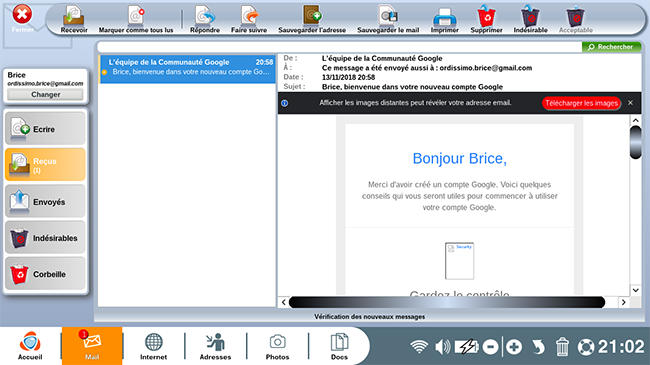This screenshot has height=365, width=650.
Task: Click the message scrollbar down arrow
Action: point(635,290)
